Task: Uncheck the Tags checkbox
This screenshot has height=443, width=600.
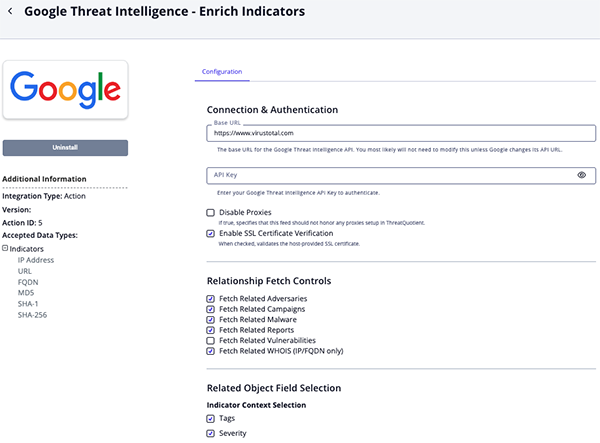Action: [210, 419]
